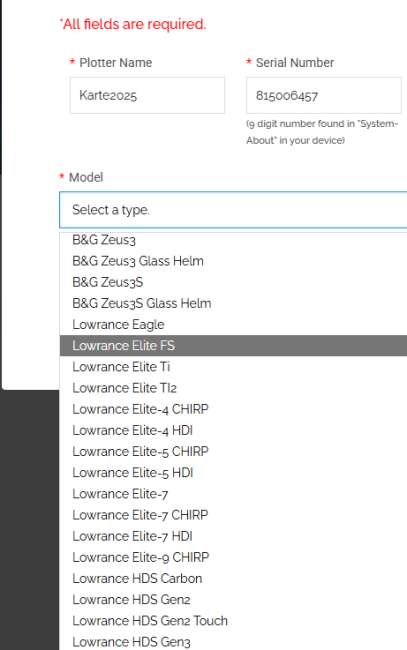407x650 pixels.
Task: Click the Plotter Name input field
Action: (x=147, y=95)
